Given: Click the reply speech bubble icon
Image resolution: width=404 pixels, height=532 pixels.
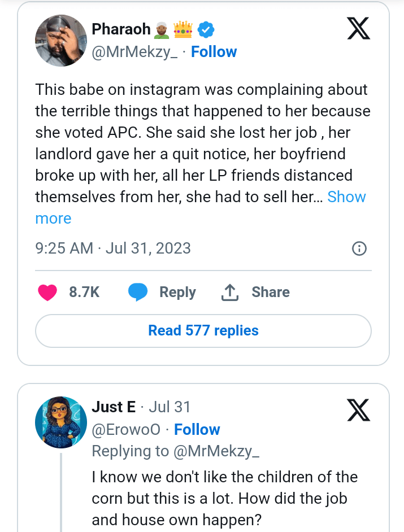Looking at the screenshot, I should tap(137, 293).
